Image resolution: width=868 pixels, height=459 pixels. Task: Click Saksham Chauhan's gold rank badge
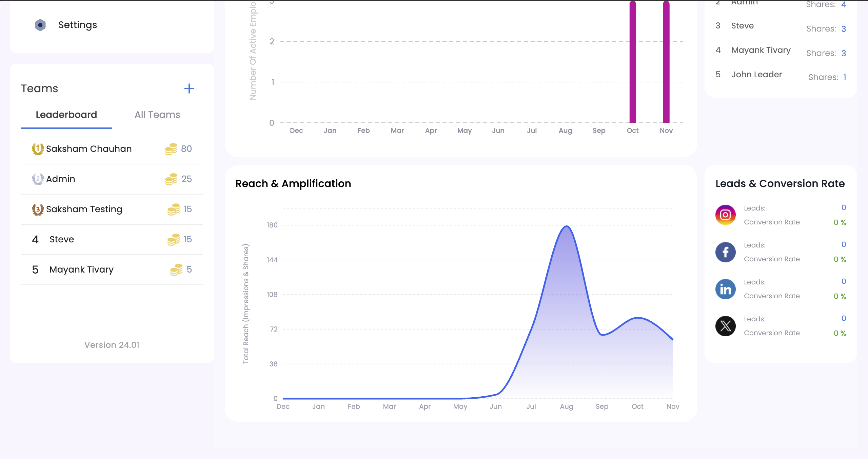pos(38,149)
